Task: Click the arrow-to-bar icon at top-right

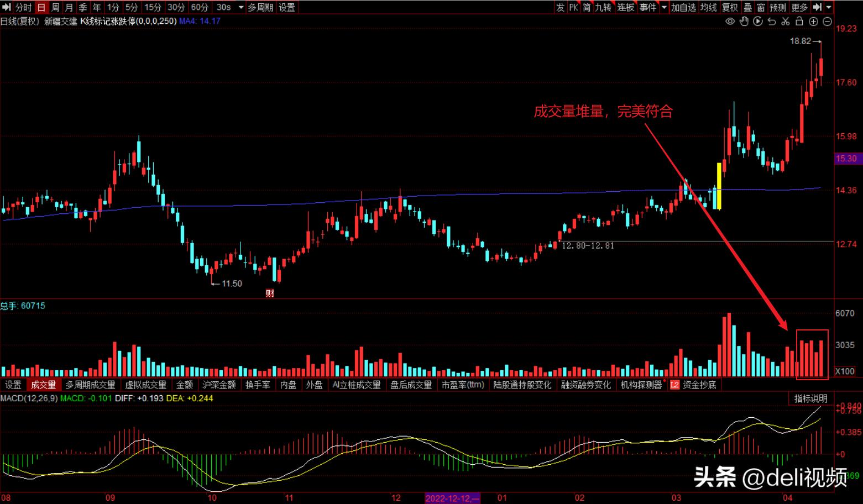Action: coord(817,7)
